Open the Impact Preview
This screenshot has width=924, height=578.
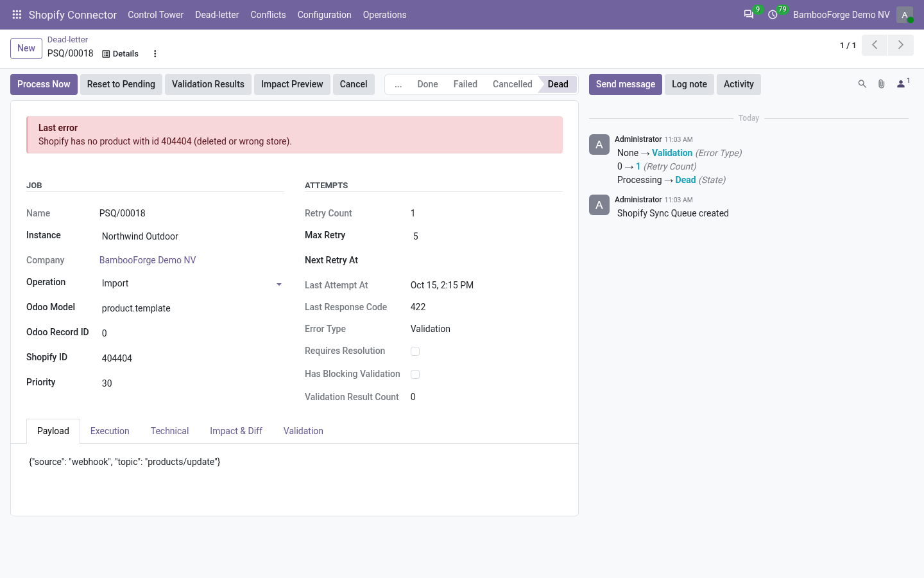click(x=292, y=84)
